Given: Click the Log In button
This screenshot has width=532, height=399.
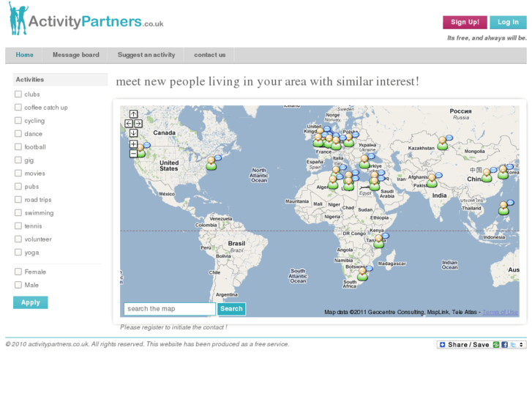Looking at the screenshot, I should click(508, 22).
